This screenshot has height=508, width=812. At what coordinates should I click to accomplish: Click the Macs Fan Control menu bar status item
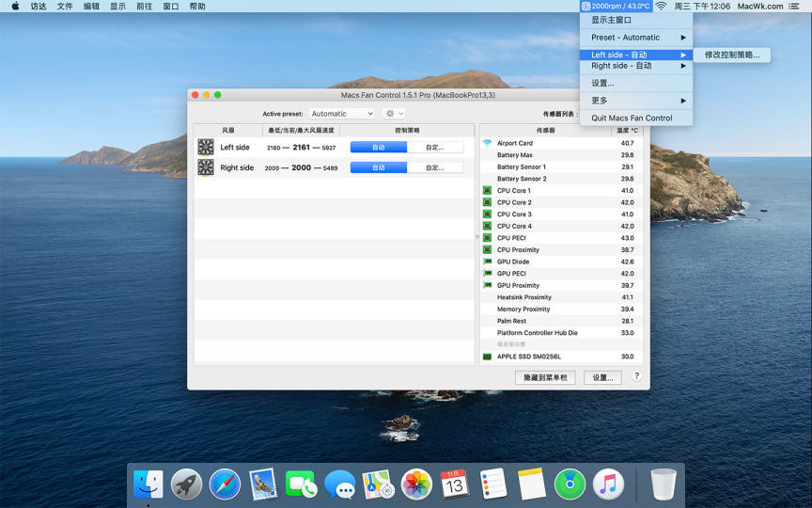click(x=616, y=7)
